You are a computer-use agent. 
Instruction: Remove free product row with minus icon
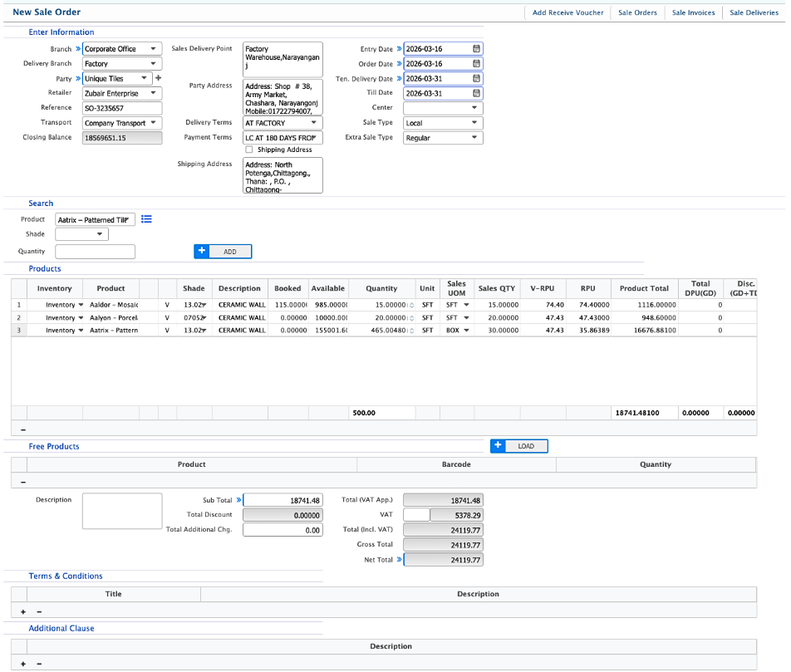(x=23, y=482)
